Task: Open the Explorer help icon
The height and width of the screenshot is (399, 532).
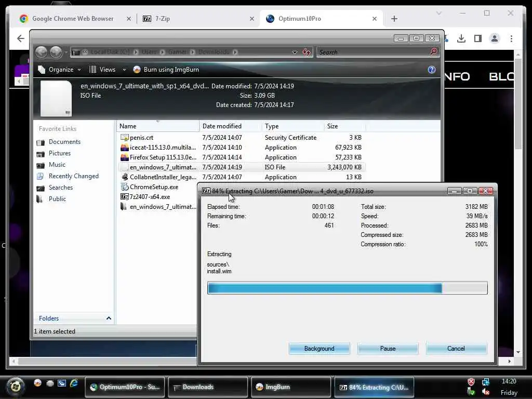Action: tap(431, 70)
